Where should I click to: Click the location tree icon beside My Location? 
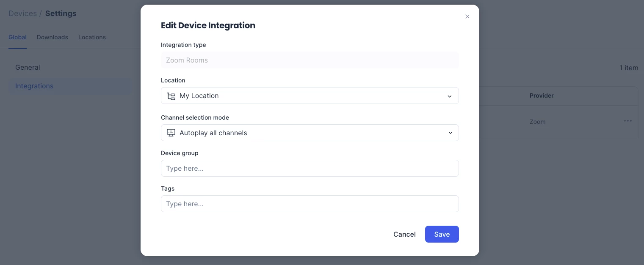click(171, 96)
